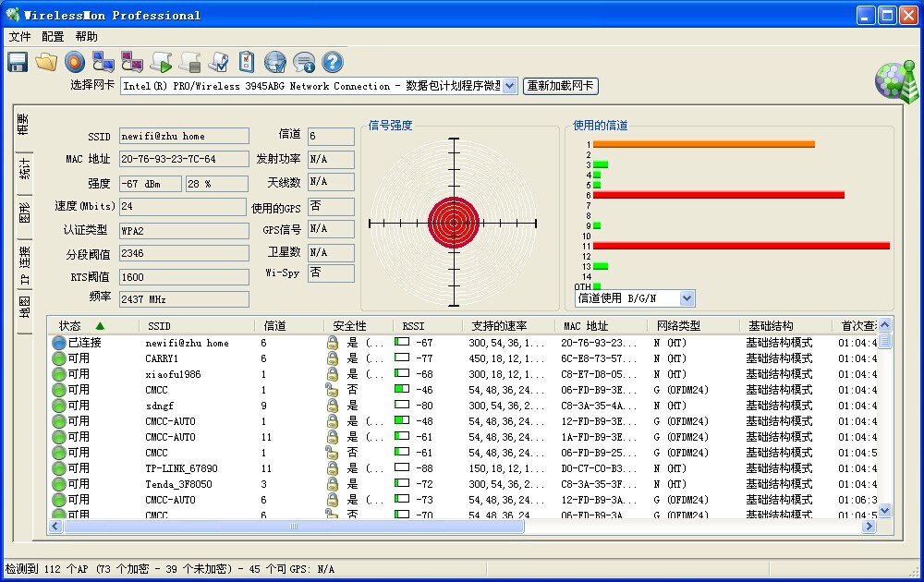Viewport: 924px width, 582px height.
Task: Open the 信道使用 B/G/N dropdown
Action: pyautogui.click(x=686, y=298)
